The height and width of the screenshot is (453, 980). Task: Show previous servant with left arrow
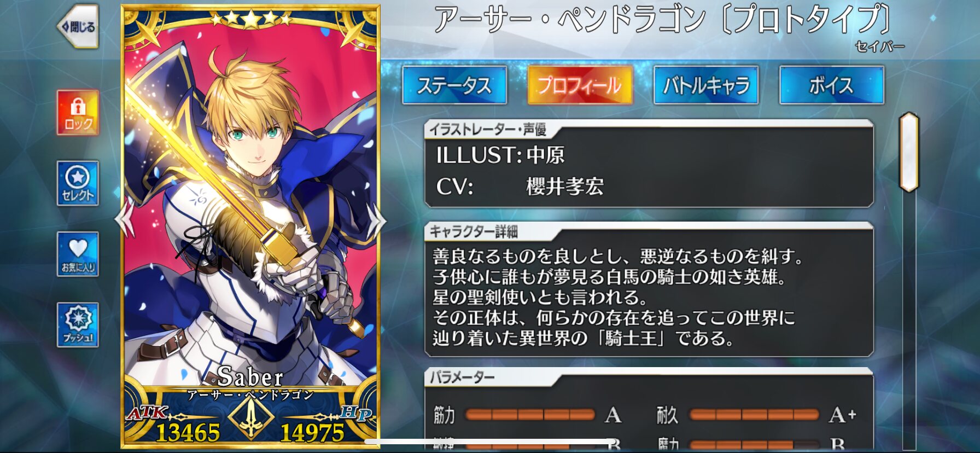point(124,219)
